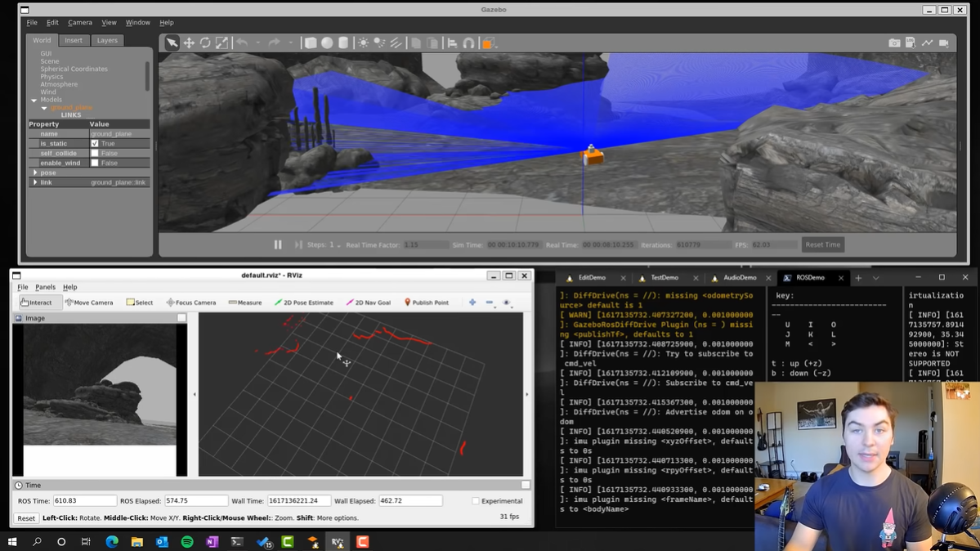Uncheck the is_static property checkbox
The height and width of the screenshot is (551, 980).
click(95, 144)
